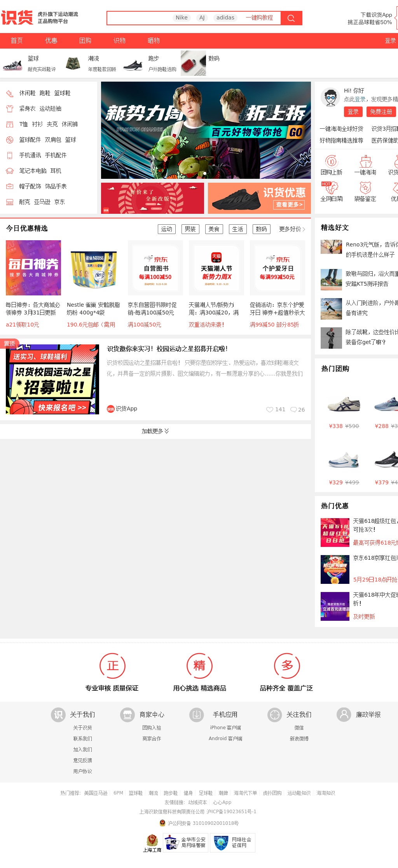The image size is (398, 868).
Task: Expand 加载更多 to load more posts
Action: tap(155, 431)
